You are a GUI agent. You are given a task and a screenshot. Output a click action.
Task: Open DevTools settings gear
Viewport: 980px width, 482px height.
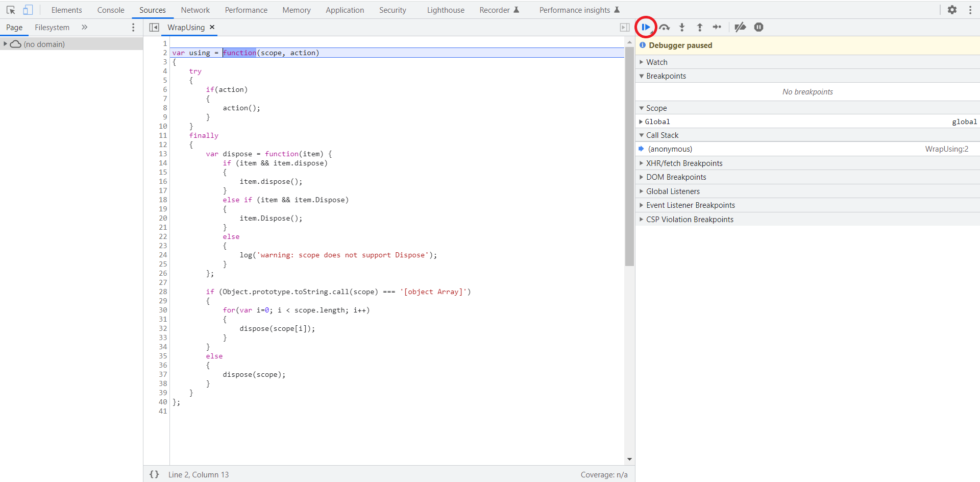952,10
